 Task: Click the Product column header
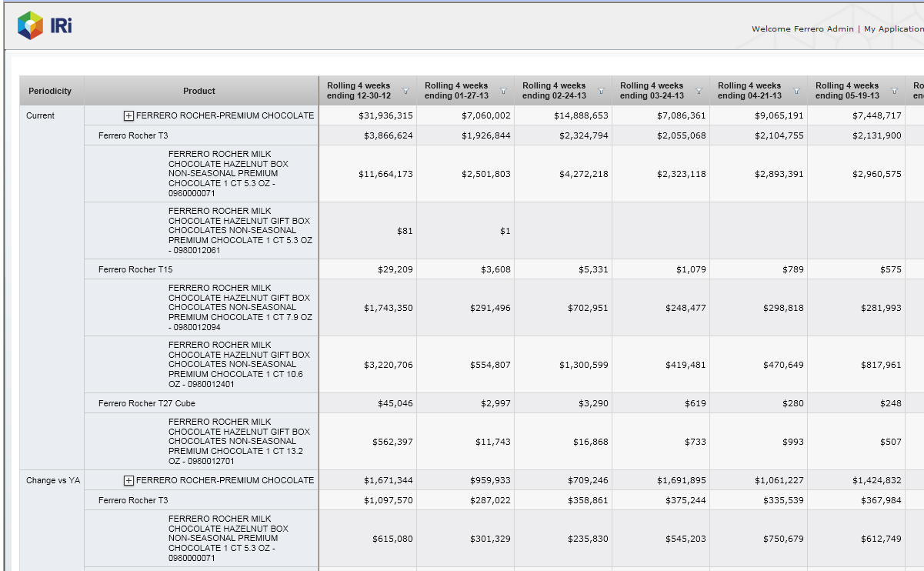coord(199,91)
